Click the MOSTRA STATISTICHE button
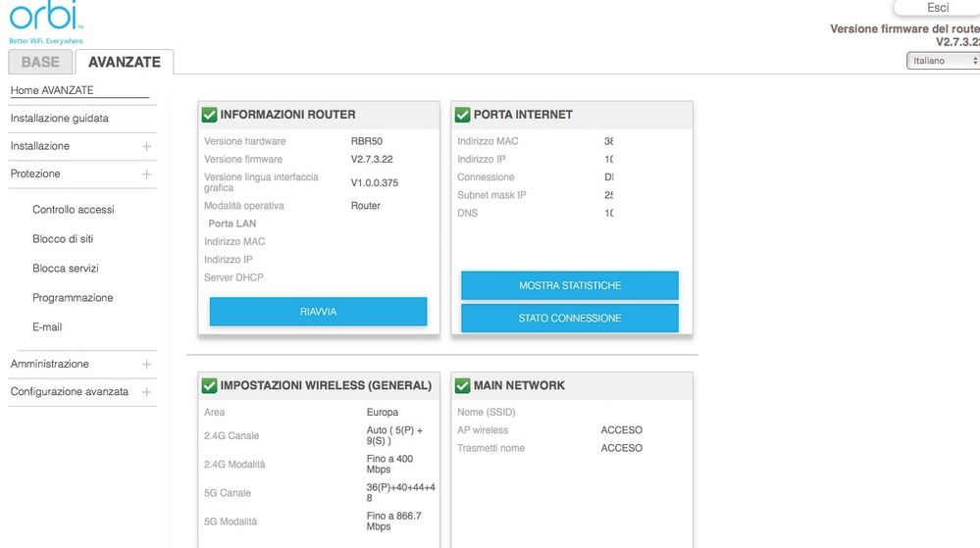The image size is (980, 548). coord(569,285)
